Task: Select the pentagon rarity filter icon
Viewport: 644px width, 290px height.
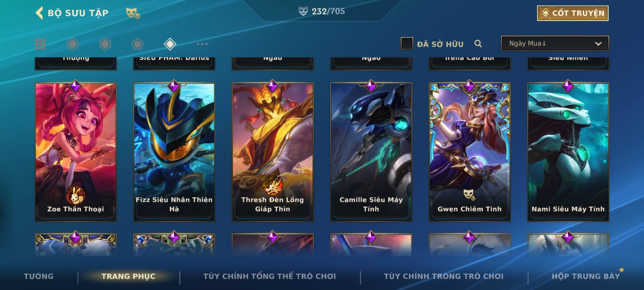Action: pyautogui.click(x=137, y=44)
